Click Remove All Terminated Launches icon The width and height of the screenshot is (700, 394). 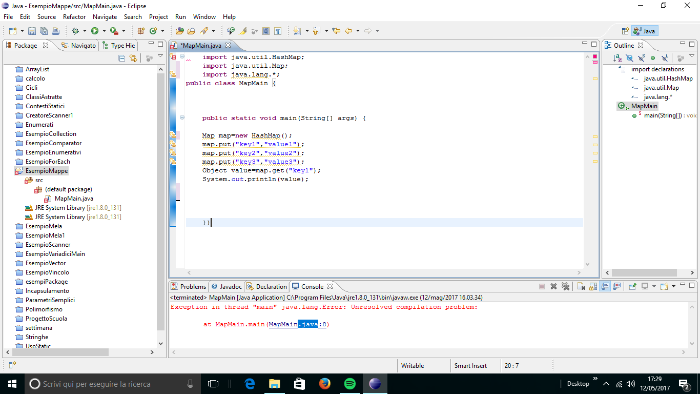[x=565, y=286]
